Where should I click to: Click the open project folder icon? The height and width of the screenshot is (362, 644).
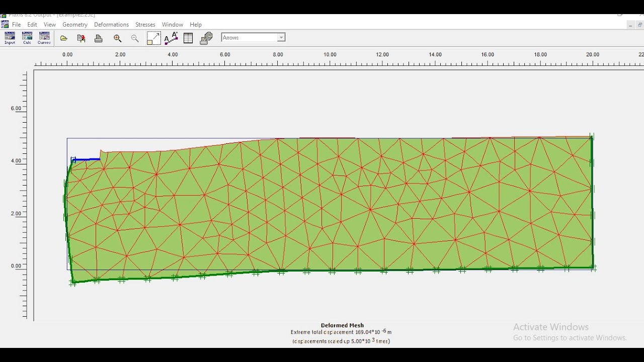point(64,38)
